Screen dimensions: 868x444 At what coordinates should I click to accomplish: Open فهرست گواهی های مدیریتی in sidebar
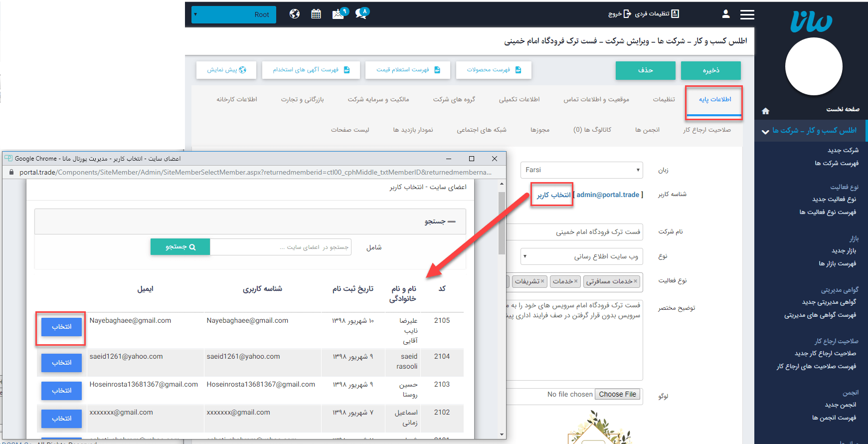click(820, 315)
